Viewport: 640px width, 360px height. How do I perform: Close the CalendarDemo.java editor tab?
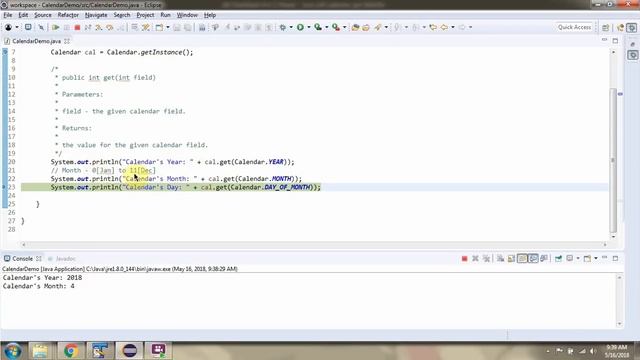tap(67, 41)
